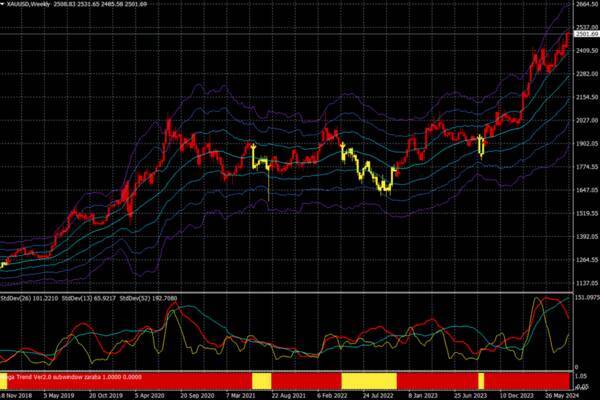Click the 1264.55 price axis label
The height and width of the screenshot is (400, 600).
click(x=585, y=260)
